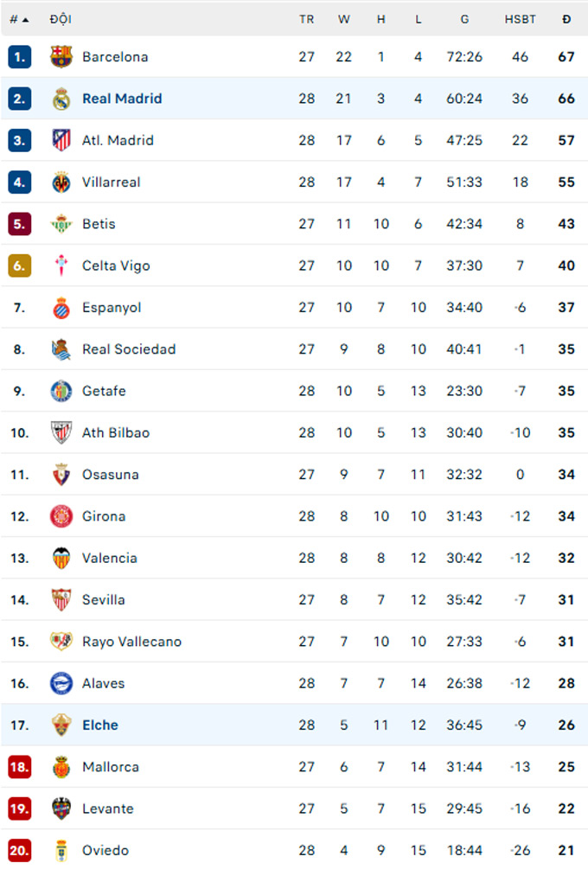Sort by the TR matches played header
The width and height of the screenshot is (588, 869).
[x=306, y=19]
